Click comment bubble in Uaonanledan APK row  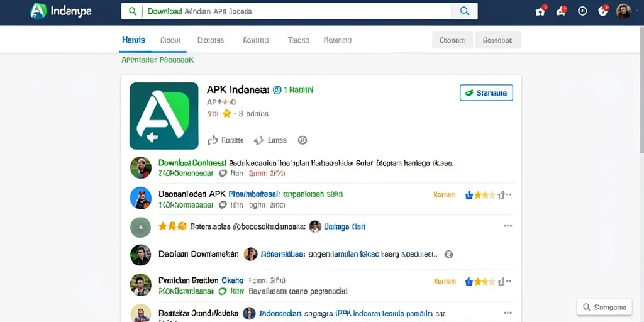(x=223, y=204)
